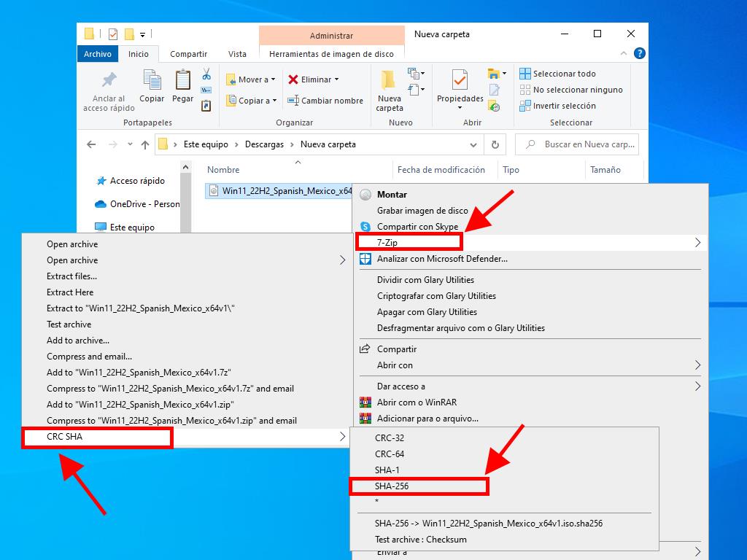The image size is (747, 560).
Task: Click Seleccionar todo in the ribbon
Action: [x=557, y=74]
